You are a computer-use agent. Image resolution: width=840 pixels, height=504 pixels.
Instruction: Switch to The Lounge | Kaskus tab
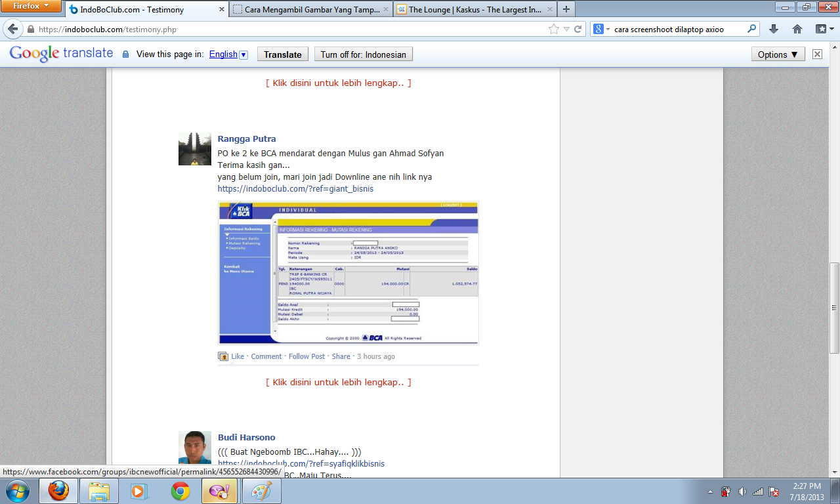474,10
